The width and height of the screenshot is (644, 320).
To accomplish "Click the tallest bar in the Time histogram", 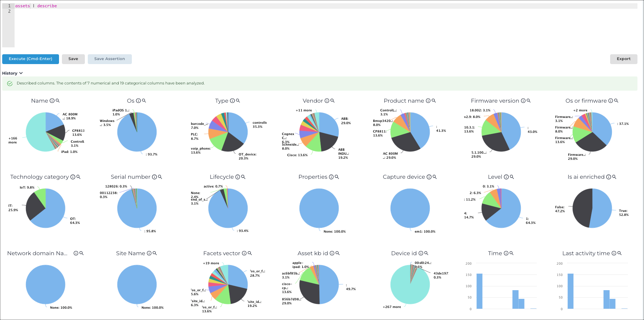I will tap(479, 291).
